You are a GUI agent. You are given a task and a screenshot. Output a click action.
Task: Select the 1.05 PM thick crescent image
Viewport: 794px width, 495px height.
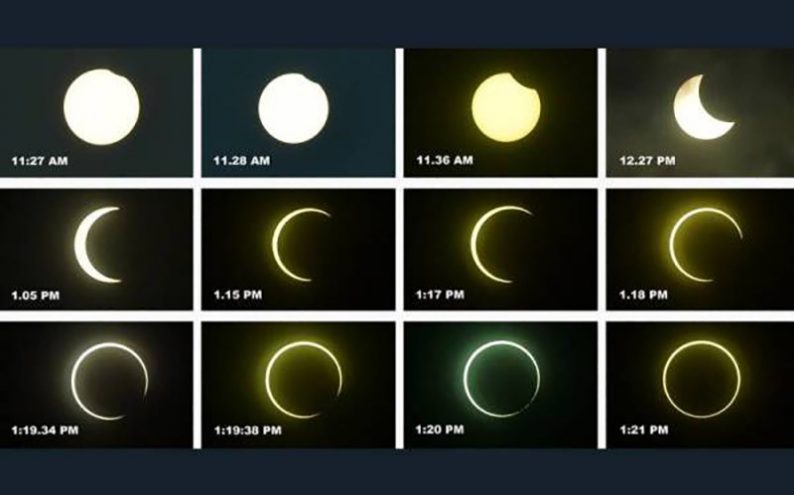(x=96, y=249)
